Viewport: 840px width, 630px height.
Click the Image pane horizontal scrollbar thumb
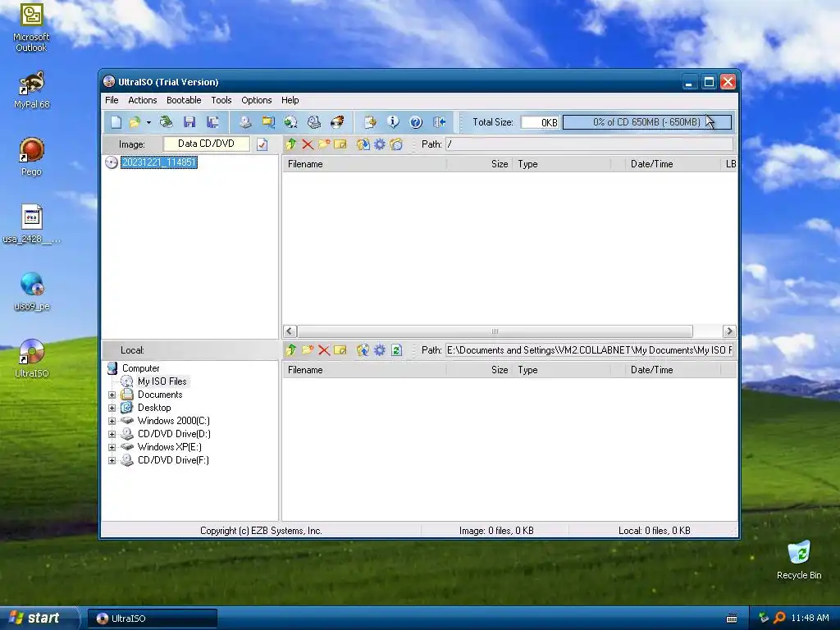click(x=495, y=331)
